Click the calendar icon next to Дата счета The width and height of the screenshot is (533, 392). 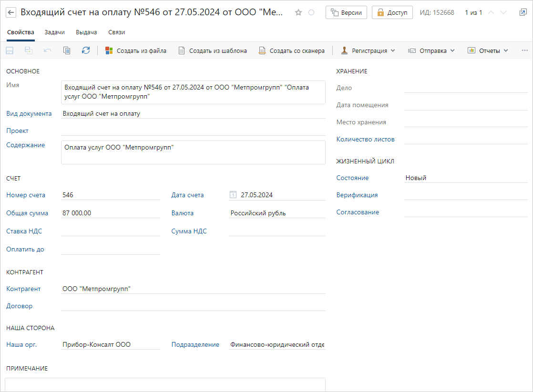pos(233,195)
